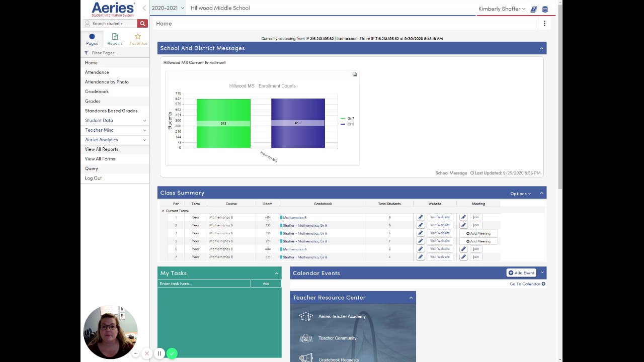Image resolution: width=644 pixels, height=362 pixels.
Task: Click the Teacher Community people icon
Action: click(x=306, y=338)
